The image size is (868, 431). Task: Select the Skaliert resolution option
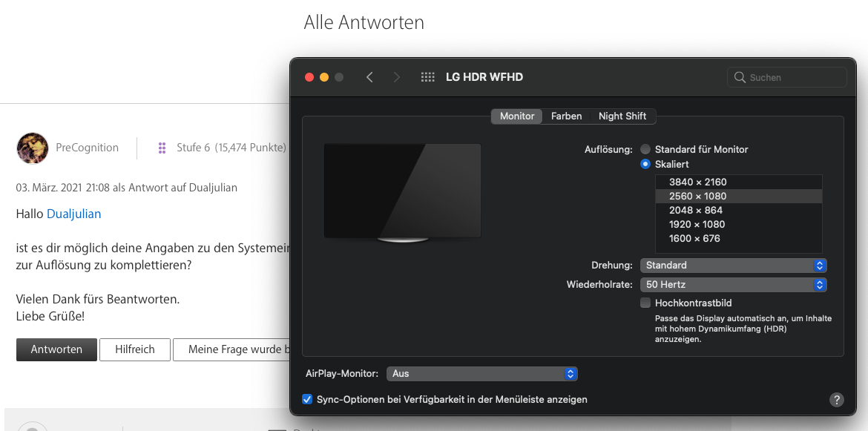pyautogui.click(x=645, y=165)
